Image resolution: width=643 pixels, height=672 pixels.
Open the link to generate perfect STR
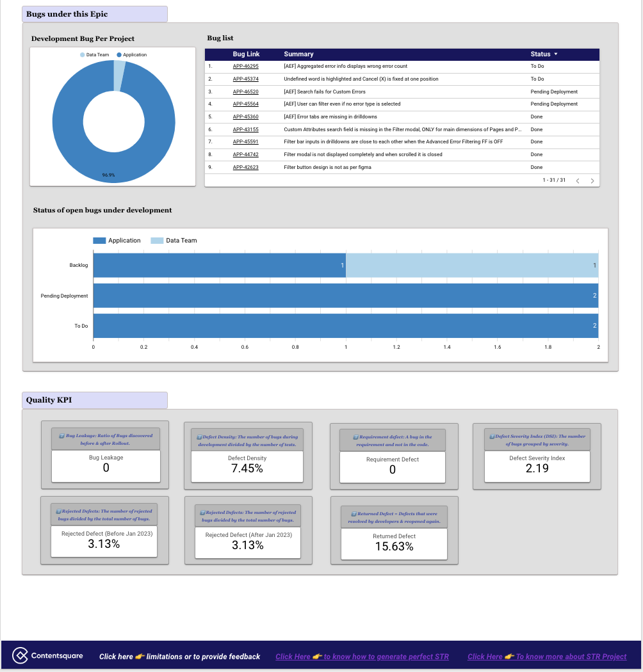click(362, 657)
